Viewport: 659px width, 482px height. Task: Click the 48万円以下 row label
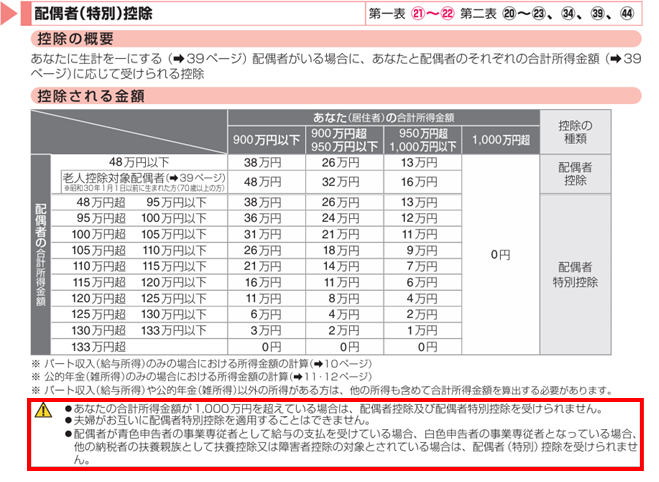point(139,162)
